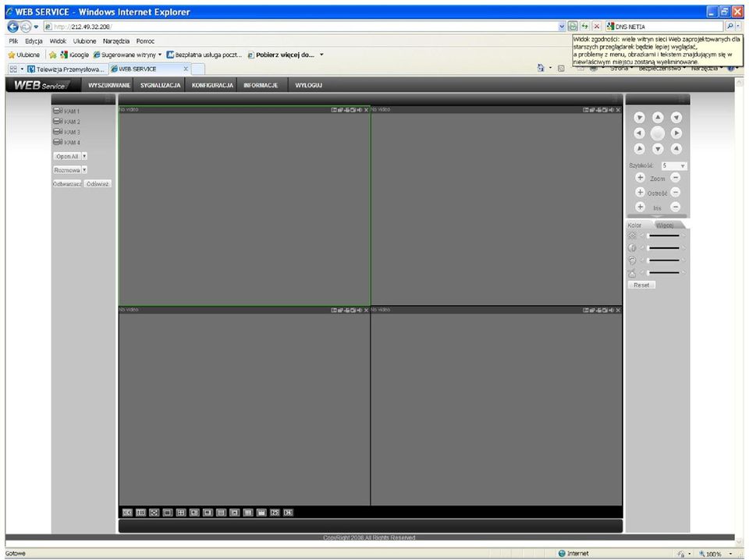The image size is (749, 560).
Task: Click the PTZ upper-right diagonal arrow
Action: click(676, 118)
